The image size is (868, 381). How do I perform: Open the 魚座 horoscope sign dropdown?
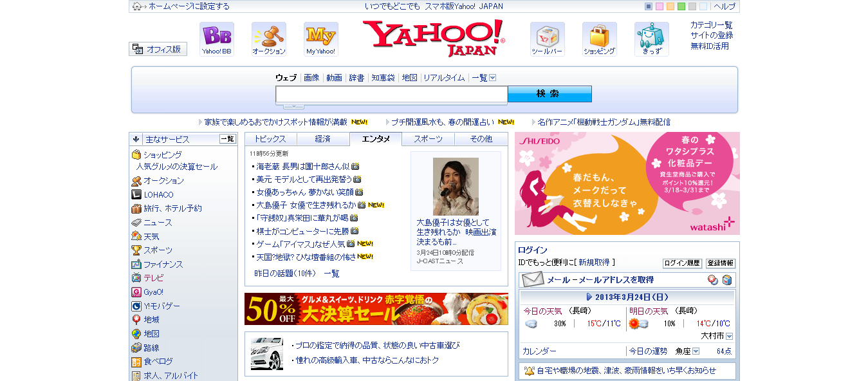point(696,351)
